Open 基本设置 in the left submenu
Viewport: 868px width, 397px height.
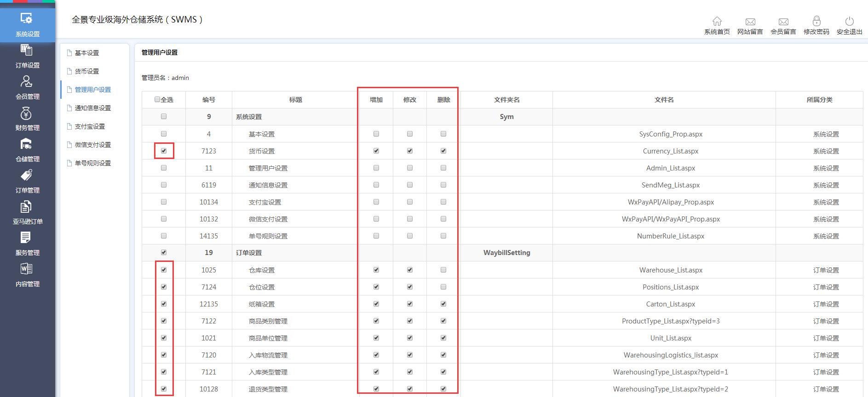(x=87, y=53)
